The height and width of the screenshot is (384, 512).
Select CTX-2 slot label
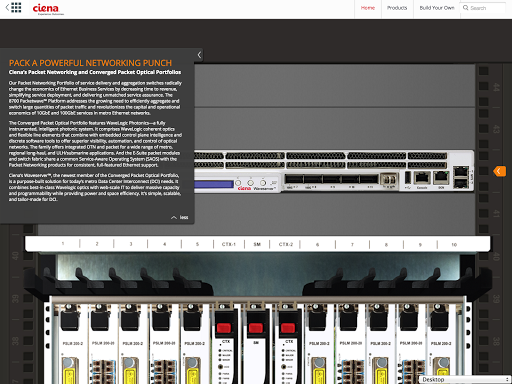click(286, 244)
